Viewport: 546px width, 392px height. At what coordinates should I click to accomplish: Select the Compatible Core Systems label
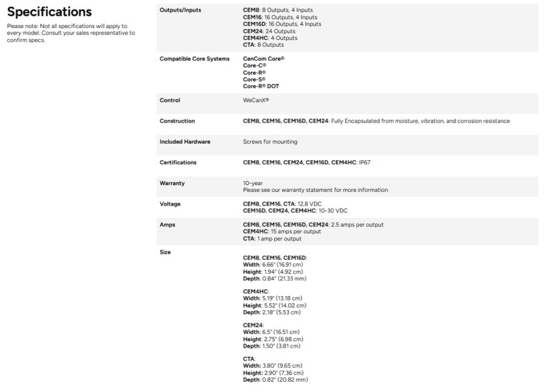(x=194, y=59)
